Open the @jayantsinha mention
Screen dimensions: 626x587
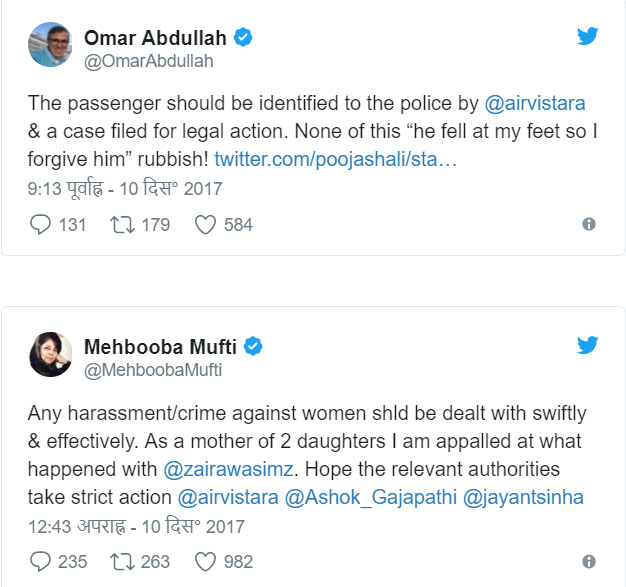pos(523,498)
